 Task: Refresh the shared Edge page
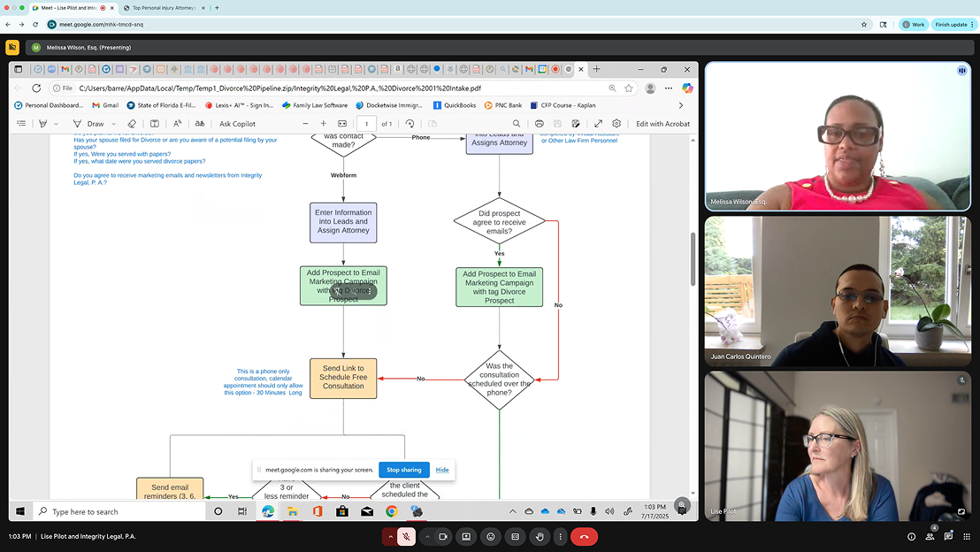[x=36, y=88]
